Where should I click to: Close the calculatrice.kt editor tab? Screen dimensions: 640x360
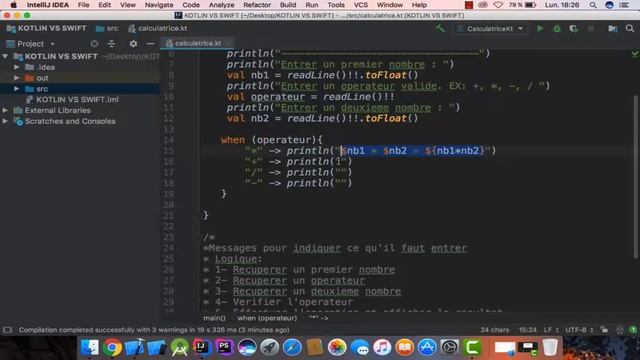point(228,43)
